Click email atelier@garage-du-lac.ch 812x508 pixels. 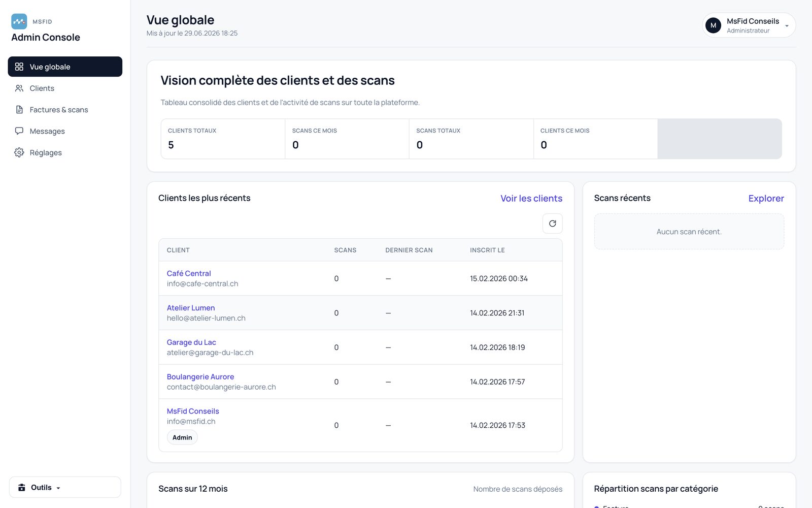(x=210, y=353)
